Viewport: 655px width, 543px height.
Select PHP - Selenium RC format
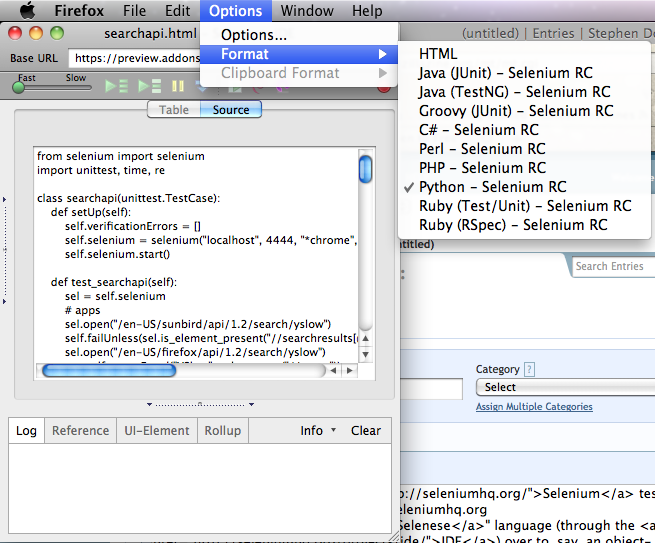524,168
